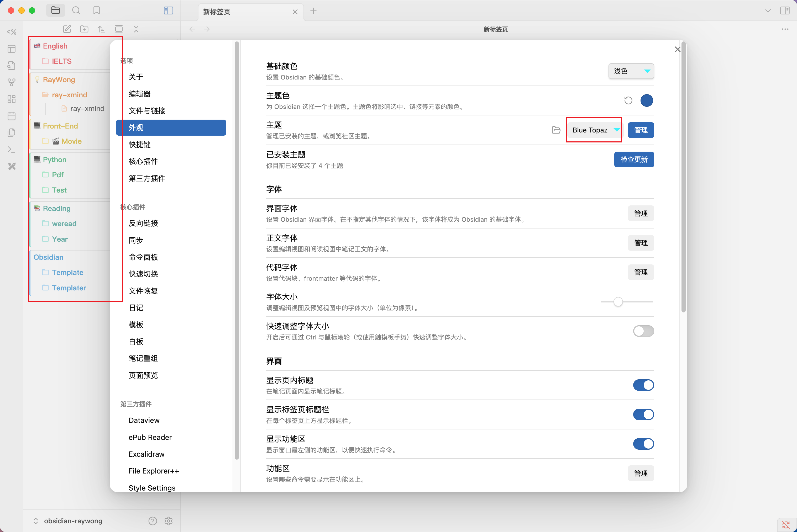Click the settings content scrollbar
The image size is (797, 532).
click(683, 177)
